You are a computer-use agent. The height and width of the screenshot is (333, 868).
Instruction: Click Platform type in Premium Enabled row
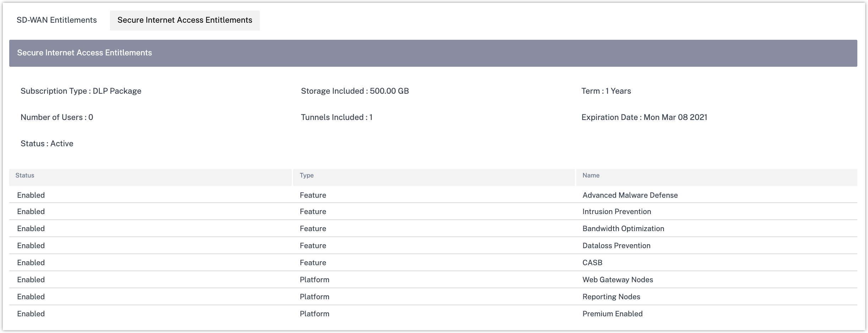tap(314, 314)
